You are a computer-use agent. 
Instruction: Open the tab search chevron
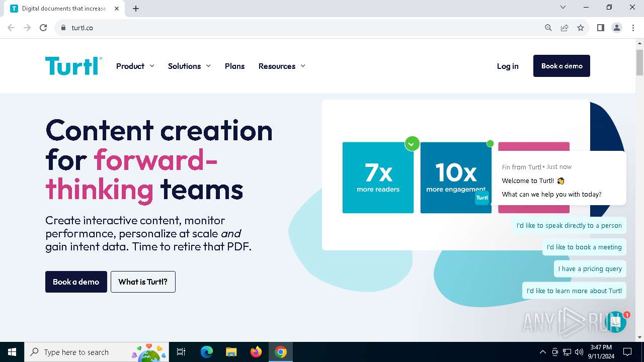[x=563, y=7]
